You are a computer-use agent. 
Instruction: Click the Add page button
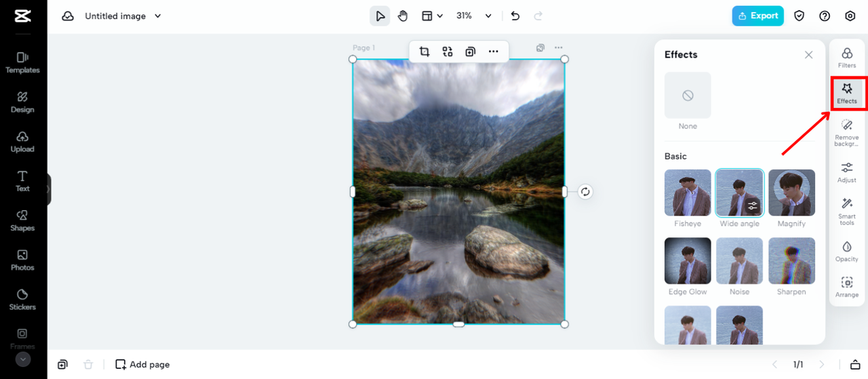point(142,364)
